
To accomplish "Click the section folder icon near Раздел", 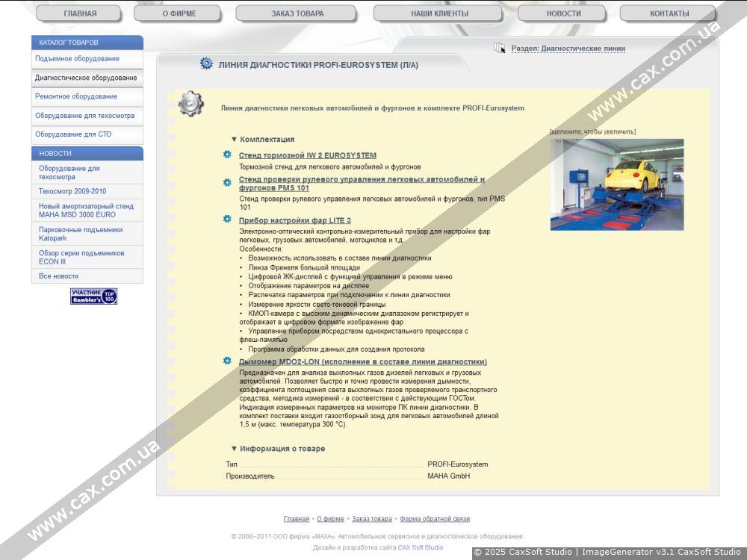I will [x=500, y=49].
